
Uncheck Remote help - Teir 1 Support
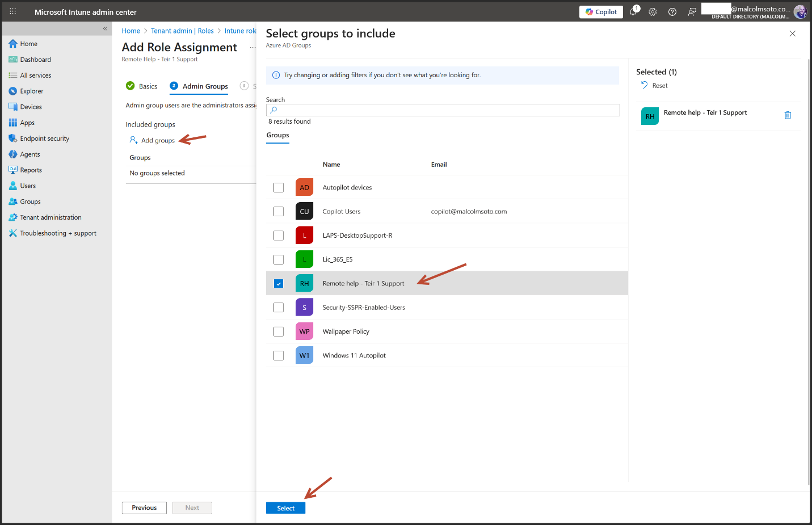coord(279,284)
